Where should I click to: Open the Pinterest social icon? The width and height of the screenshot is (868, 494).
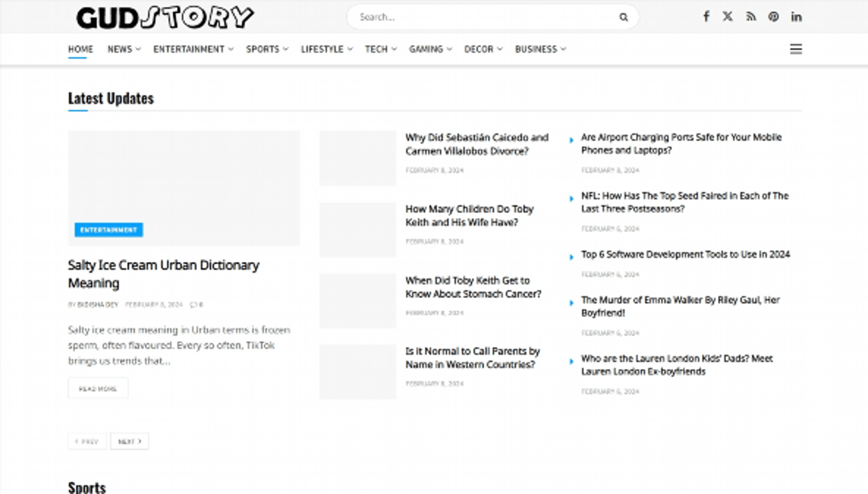point(773,16)
